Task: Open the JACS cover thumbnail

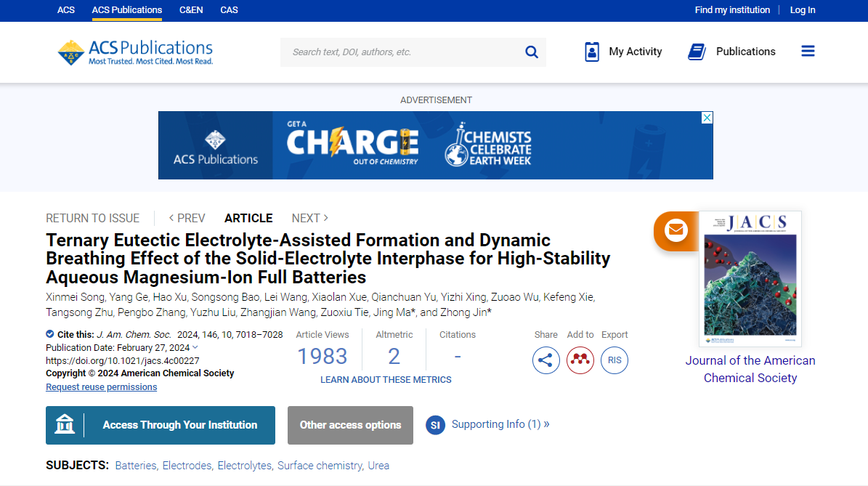Action: (750, 278)
